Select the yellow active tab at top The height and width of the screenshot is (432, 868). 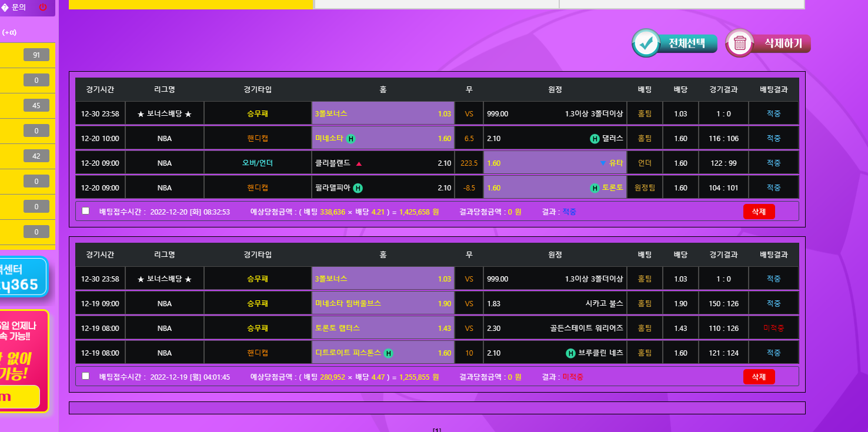[x=191, y=4]
